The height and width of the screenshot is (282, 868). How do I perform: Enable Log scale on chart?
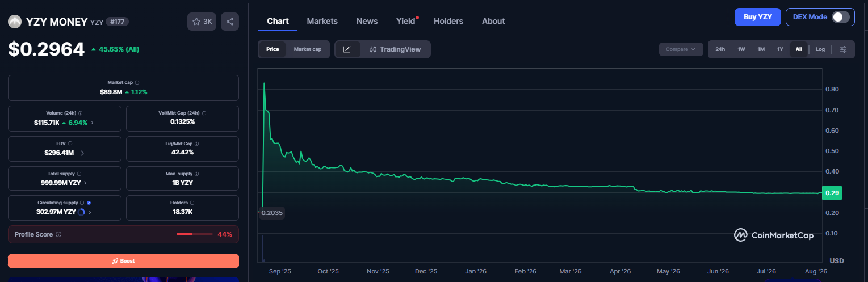820,49
